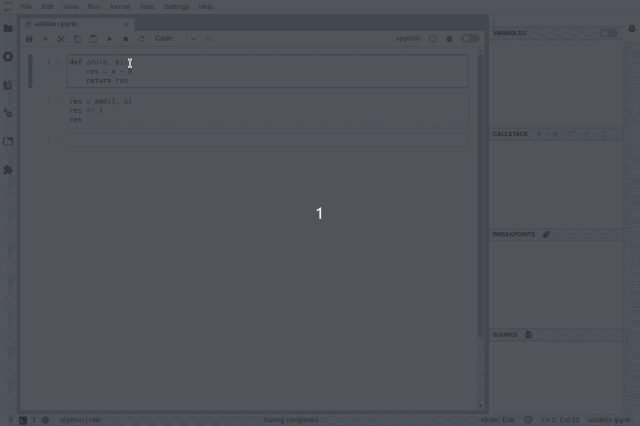
Task: Collapse the Variables panel header
Action: (509, 33)
